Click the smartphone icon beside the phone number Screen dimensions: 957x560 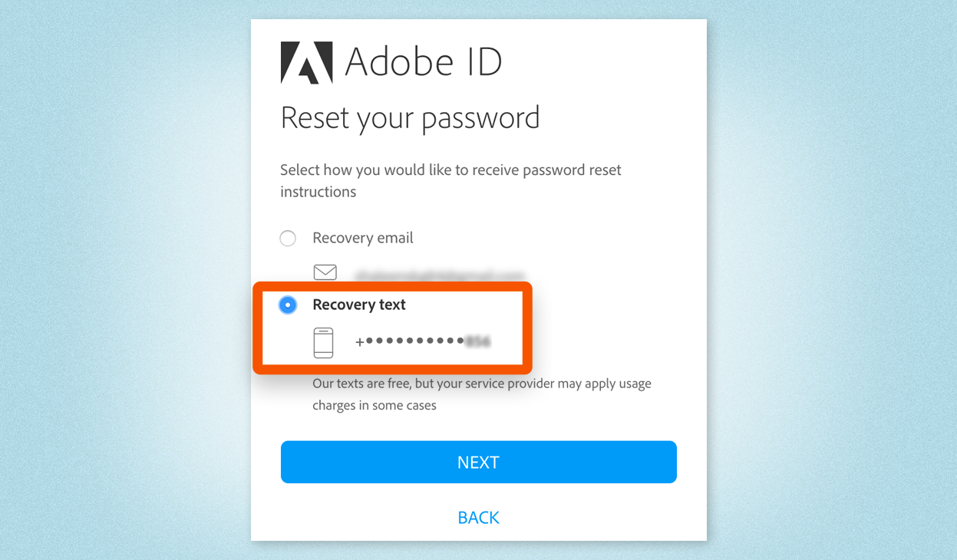pos(325,341)
